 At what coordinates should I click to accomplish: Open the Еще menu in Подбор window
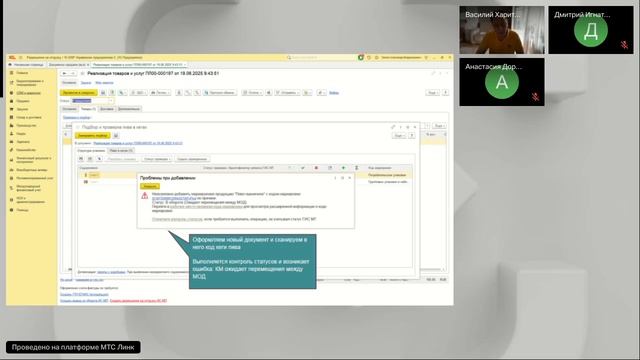pyautogui.click(x=399, y=136)
